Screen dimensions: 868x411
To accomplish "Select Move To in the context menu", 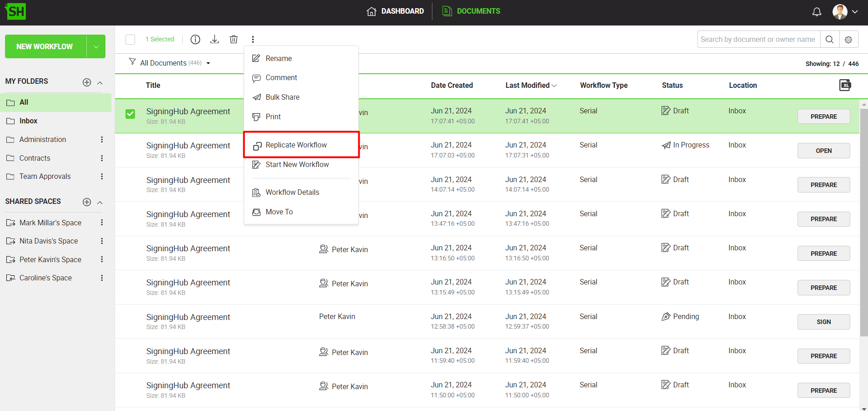I will [279, 212].
